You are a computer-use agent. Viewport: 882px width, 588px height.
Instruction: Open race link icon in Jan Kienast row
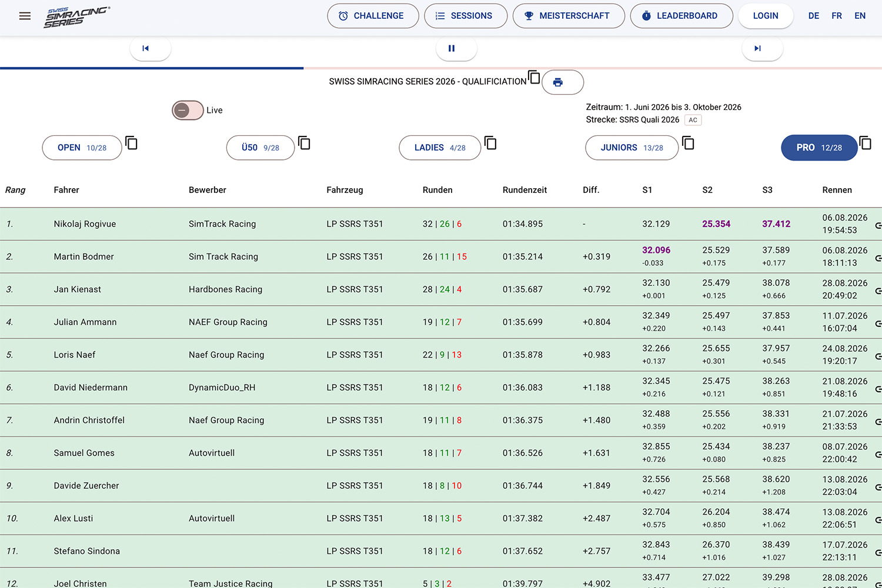coord(878,291)
